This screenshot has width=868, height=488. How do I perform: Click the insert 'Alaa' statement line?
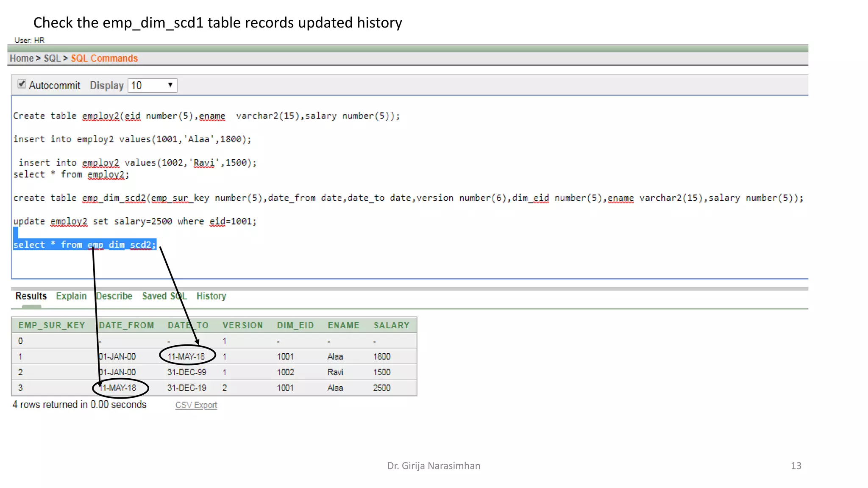pos(132,139)
